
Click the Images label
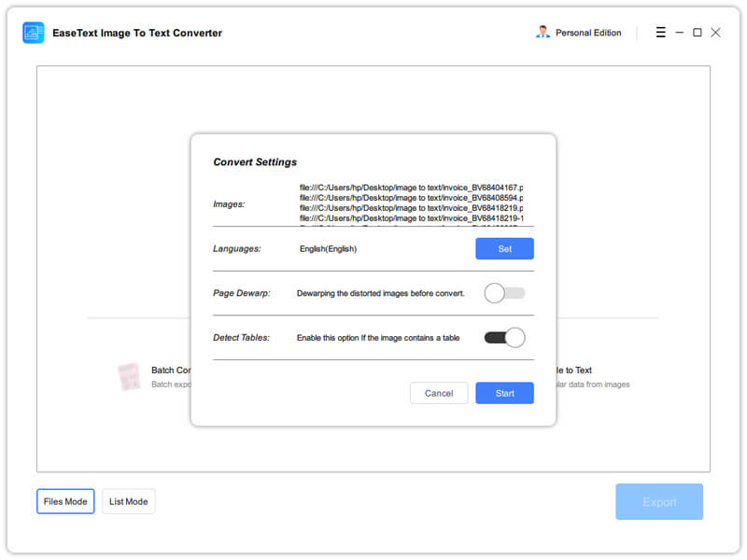(x=229, y=204)
